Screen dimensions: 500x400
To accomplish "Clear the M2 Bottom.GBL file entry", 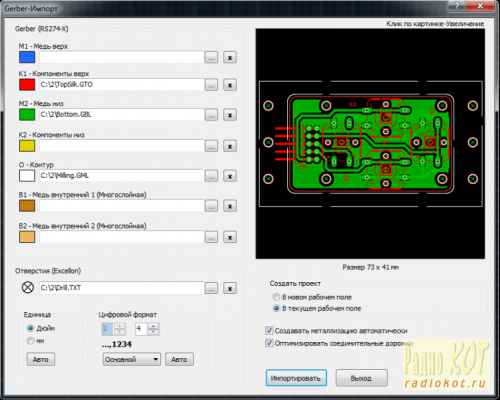I will click(x=230, y=115).
